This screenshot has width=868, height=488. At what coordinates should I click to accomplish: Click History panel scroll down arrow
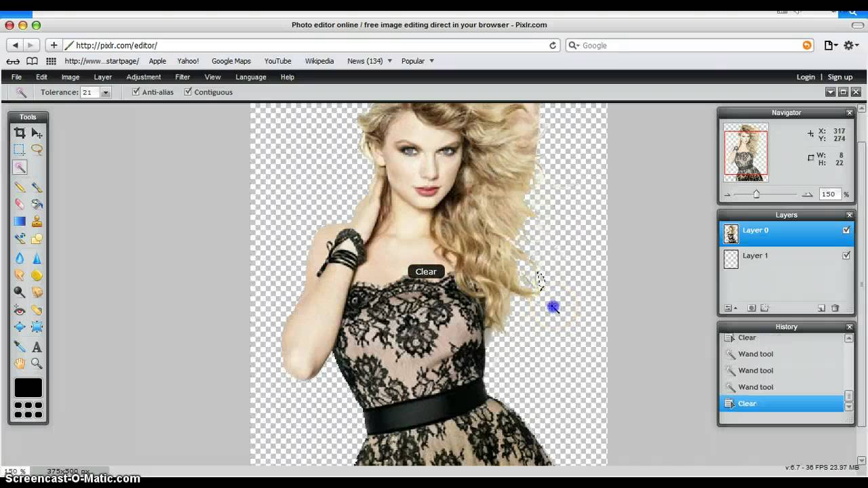pos(848,407)
